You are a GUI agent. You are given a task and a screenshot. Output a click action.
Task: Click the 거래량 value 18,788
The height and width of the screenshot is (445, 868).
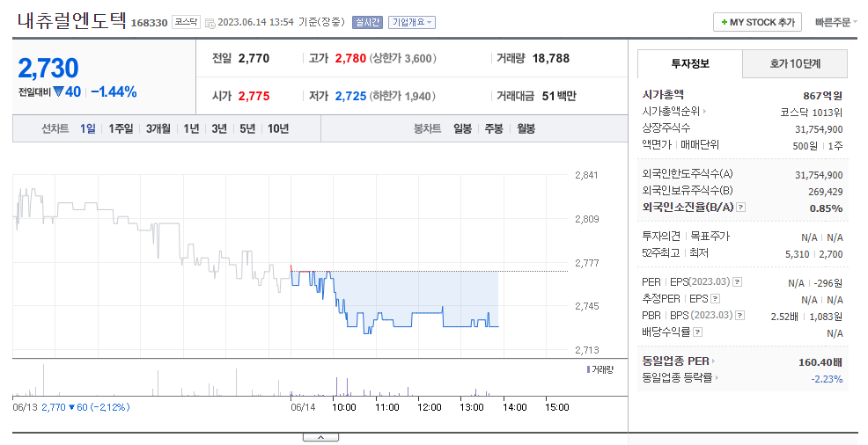[x=551, y=59]
